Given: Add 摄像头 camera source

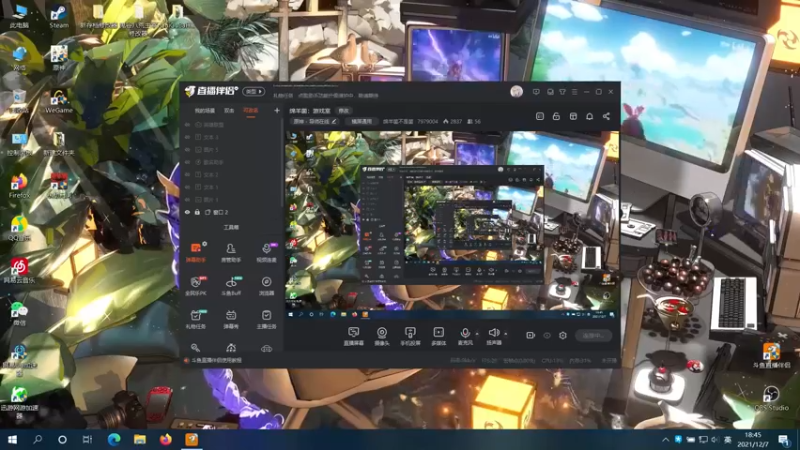Looking at the screenshot, I should point(382,336).
